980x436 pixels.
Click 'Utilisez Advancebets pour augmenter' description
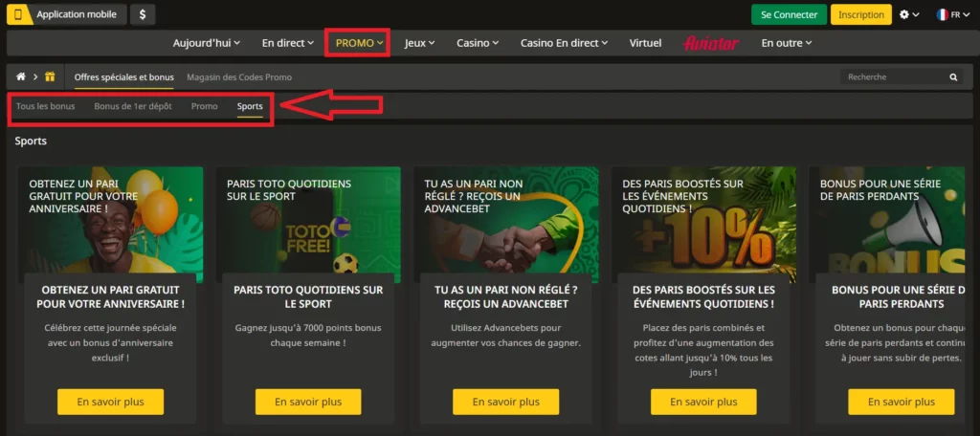(x=505, y=336)
